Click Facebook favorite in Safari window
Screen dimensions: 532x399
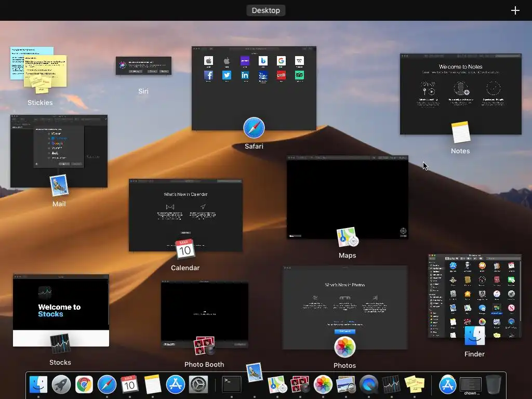pos(209,75)
